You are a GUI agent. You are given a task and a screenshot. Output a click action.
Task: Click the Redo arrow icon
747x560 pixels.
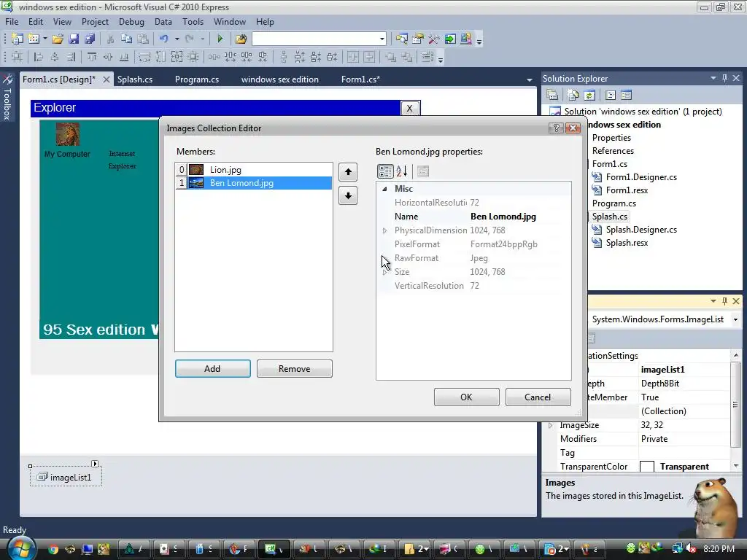(x=190, y=39)
